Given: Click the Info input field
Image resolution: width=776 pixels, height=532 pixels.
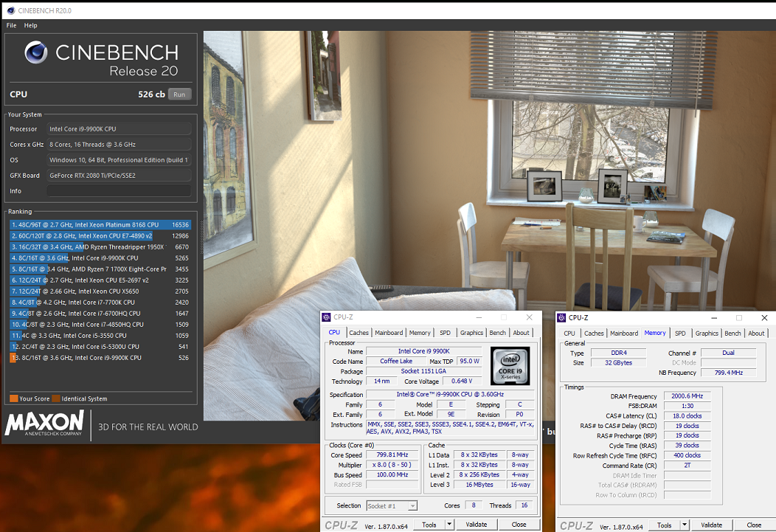Looking at the screenshot, I should coord(119,191).
